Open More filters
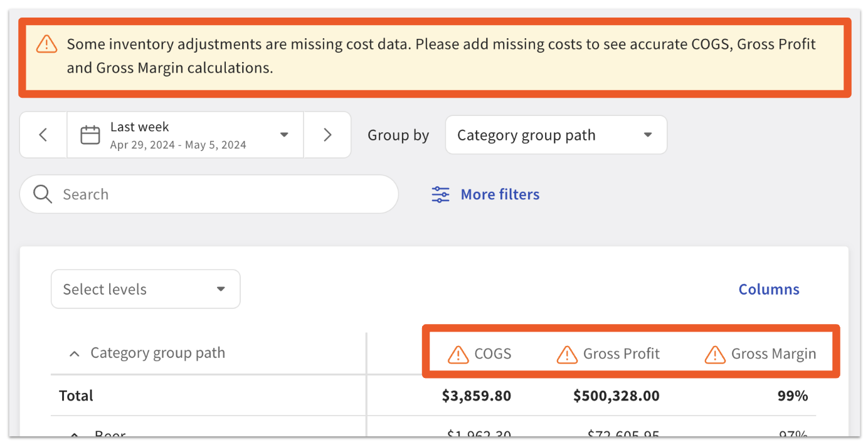Screen dimensions: 868x445 [500, 194]
